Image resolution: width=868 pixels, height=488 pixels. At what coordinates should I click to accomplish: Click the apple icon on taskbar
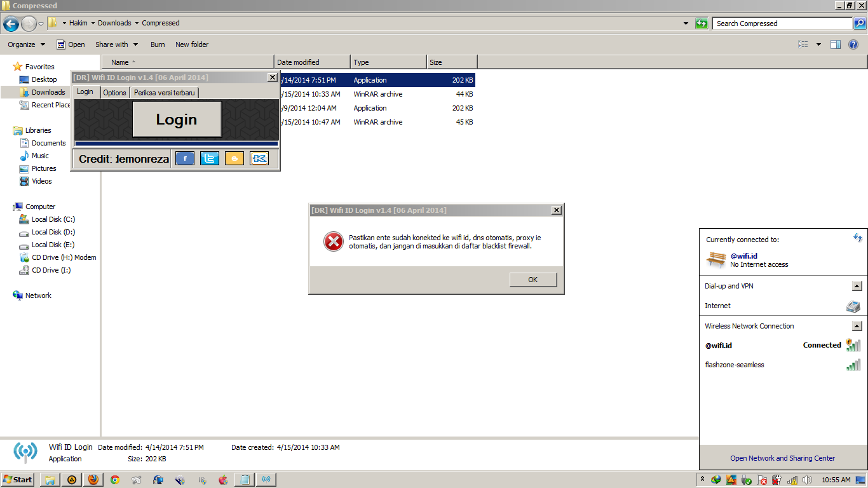[223, 480]
